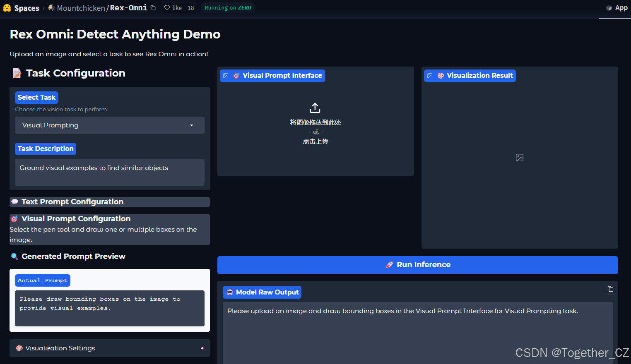The width and height of the screenshot is (631, 364).
Task: Click the Running on ZERO status badge
Action: 228,8
